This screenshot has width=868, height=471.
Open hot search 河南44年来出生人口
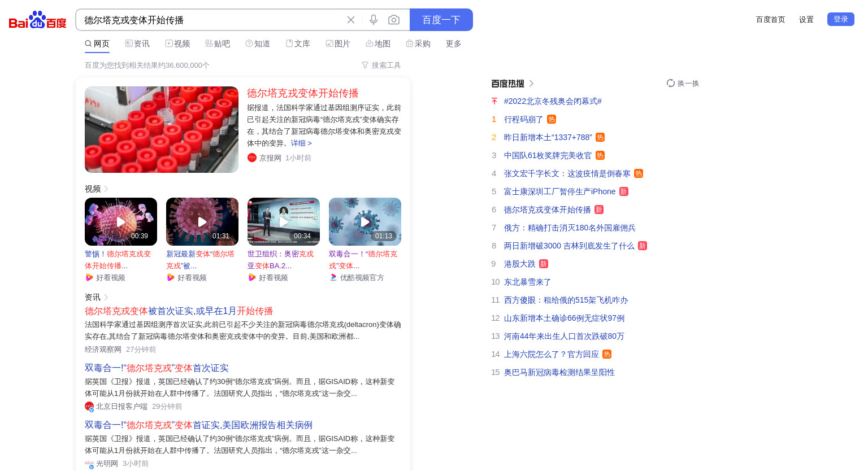click(x=564, y=336)
